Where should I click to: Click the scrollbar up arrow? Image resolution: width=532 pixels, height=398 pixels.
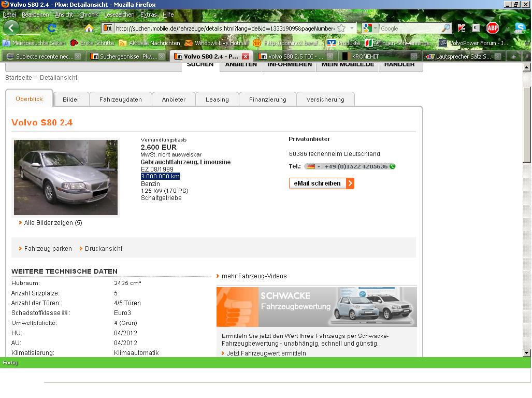pos(526,67)
